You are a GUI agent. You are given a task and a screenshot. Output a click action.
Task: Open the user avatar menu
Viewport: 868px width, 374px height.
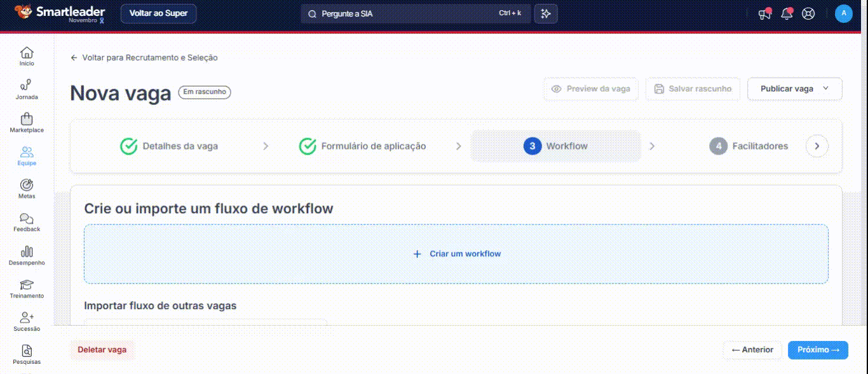coord(843,14)
